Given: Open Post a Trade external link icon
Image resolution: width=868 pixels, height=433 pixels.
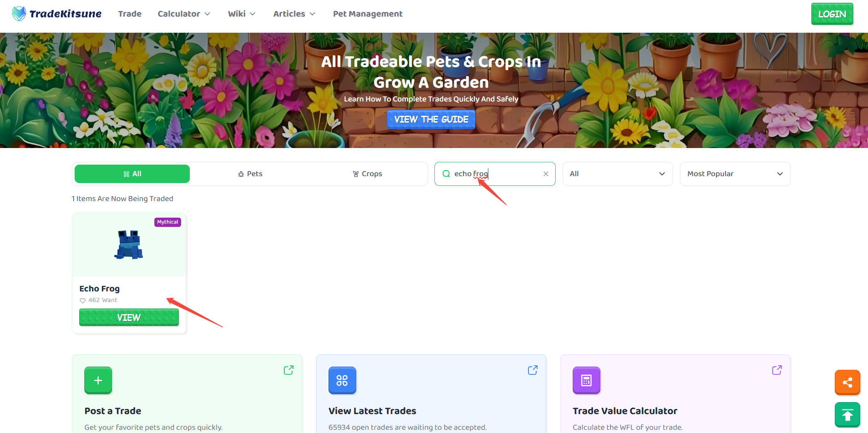Looking at the screenshot, I should coord(288,370).
